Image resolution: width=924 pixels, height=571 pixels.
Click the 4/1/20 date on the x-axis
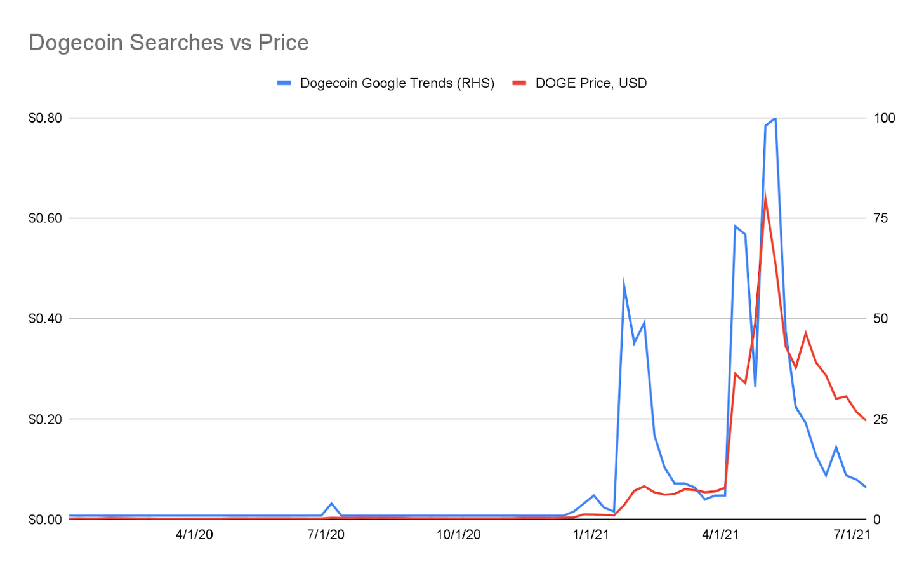194,535
